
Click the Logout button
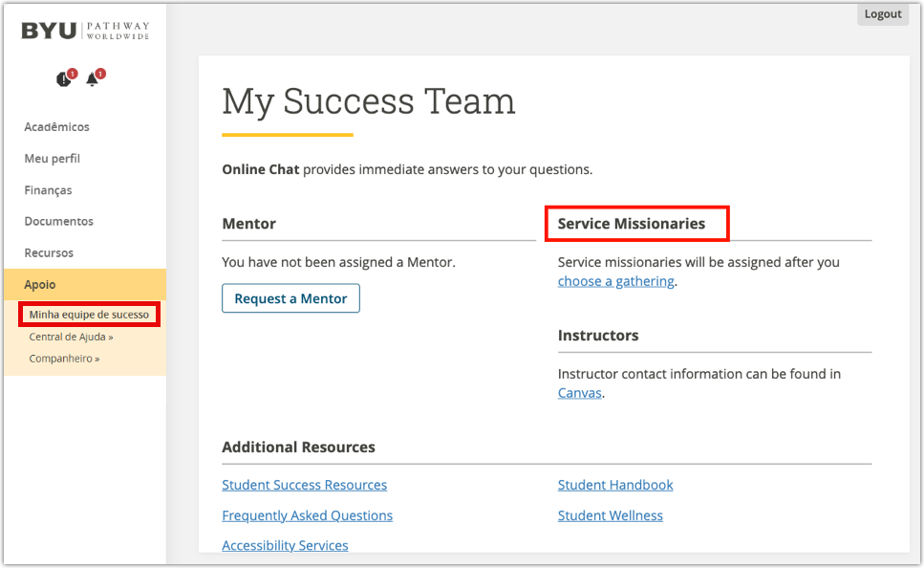pyautogui.click(x=883, y=14)
